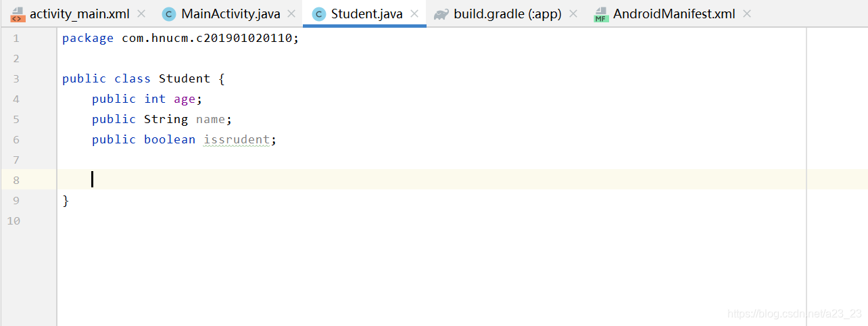Open the AndroidManifest.xml tab
The height and width of the screenshot is (326, 868).
pyautogui.click(x=674, y=14)
